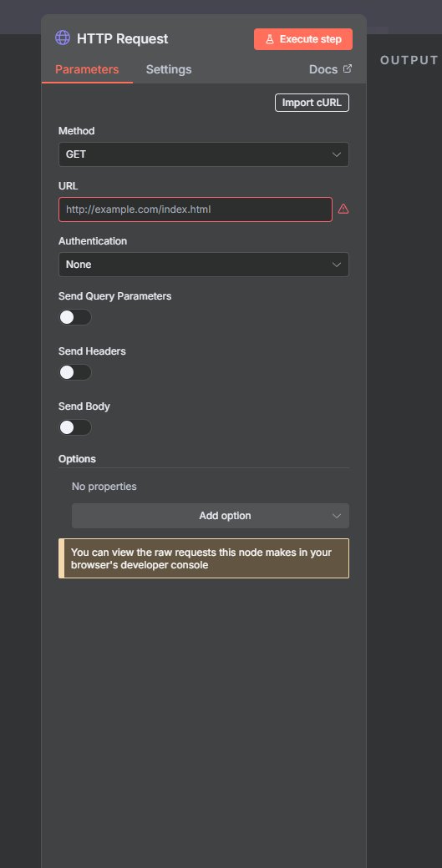Expand the Add option dropdown

[x=211, y=516]
